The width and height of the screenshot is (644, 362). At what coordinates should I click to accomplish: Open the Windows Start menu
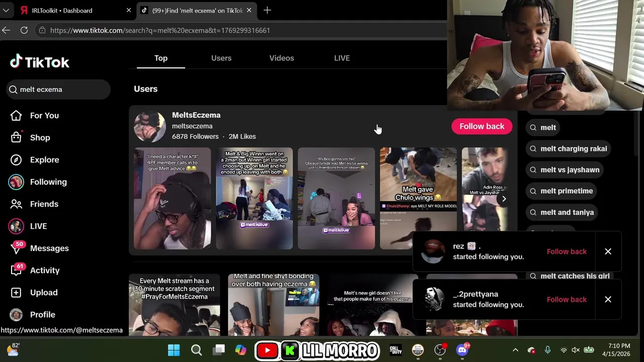click(x=174, y=350)
